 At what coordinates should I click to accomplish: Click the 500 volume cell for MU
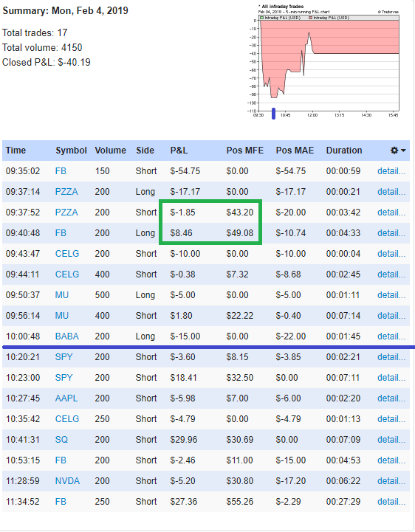tap(102, 295)
